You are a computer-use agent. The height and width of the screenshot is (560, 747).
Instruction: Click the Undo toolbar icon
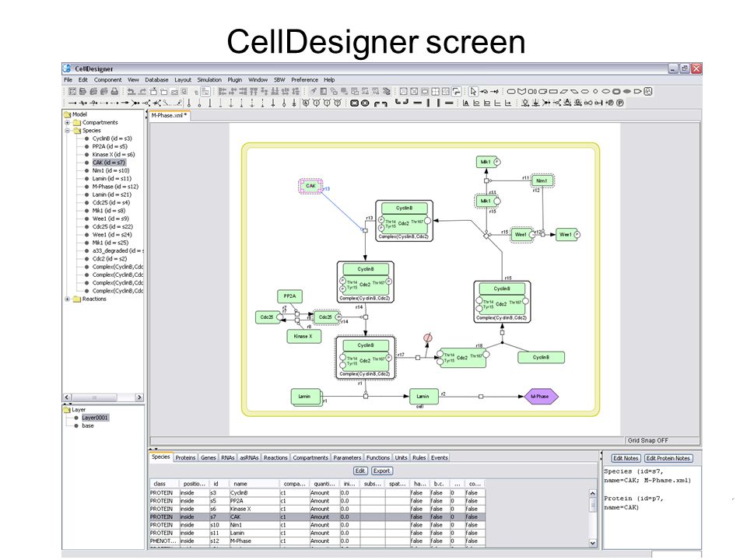[x=131, y=92]
